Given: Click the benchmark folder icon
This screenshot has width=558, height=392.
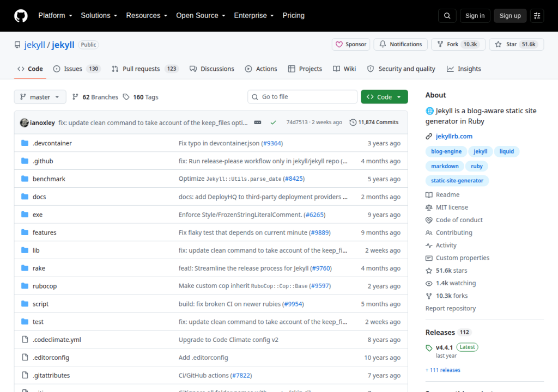Looking at the screenshot, I should tap(25, 179).
